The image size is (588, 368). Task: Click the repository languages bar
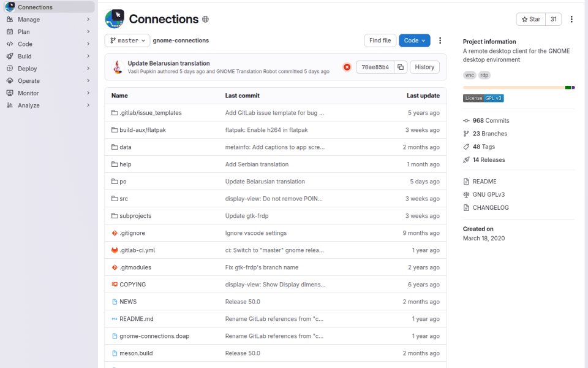[519, 88]
